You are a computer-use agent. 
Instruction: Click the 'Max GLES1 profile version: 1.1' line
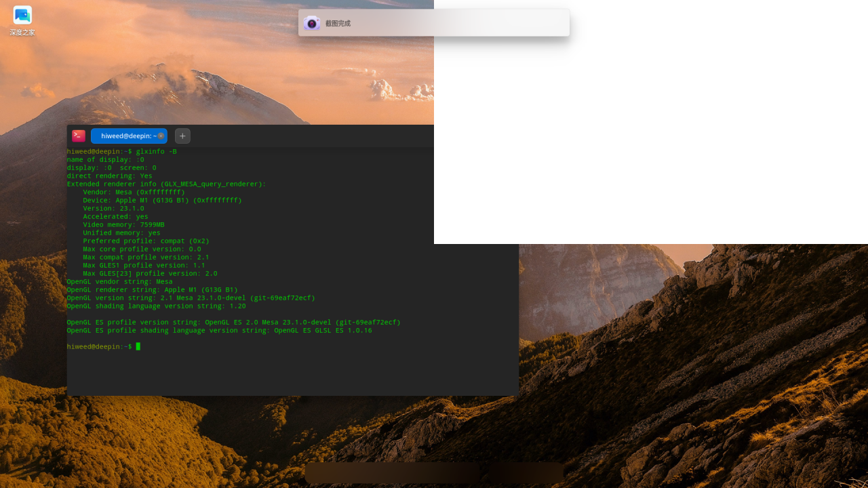[144, 266]
